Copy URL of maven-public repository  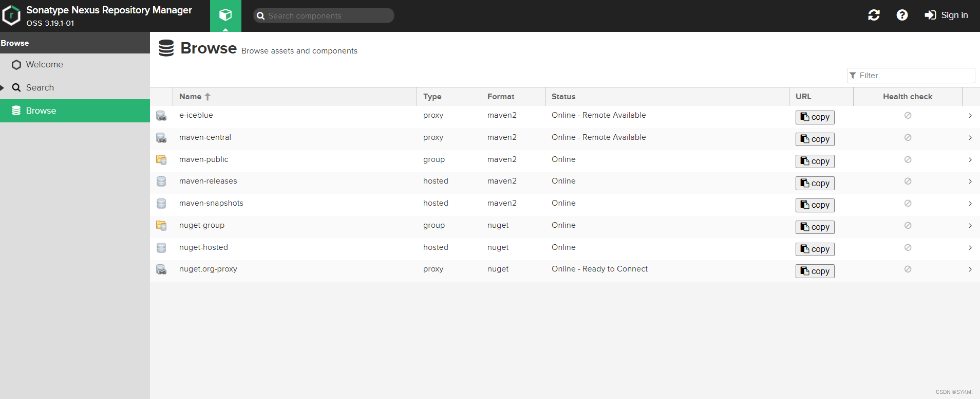pos(815,161)
